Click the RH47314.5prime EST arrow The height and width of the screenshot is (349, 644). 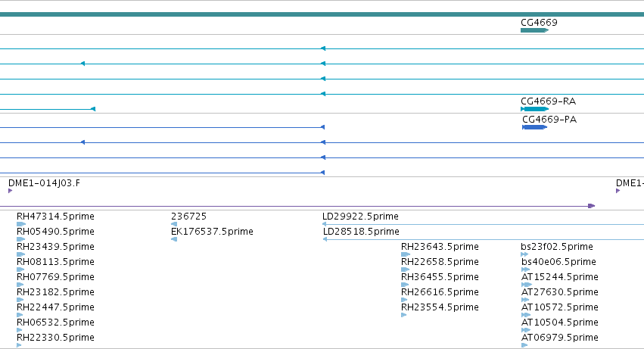pos(21,224)
